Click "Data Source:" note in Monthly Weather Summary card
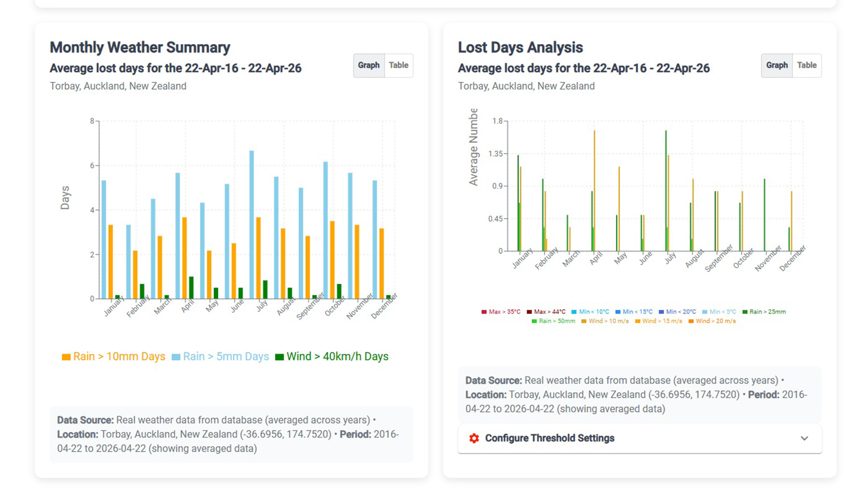This screenshot has height=488, width=868. pos(85,420)
